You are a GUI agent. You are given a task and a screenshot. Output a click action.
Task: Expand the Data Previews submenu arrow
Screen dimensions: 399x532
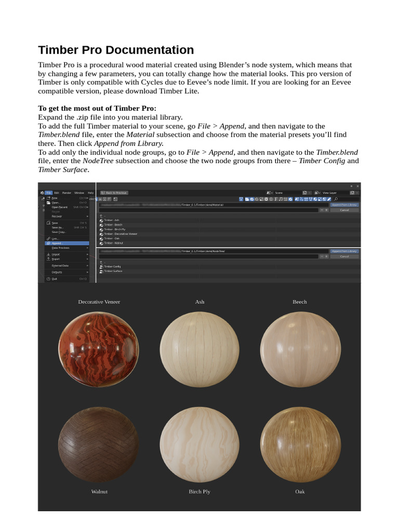87,248
